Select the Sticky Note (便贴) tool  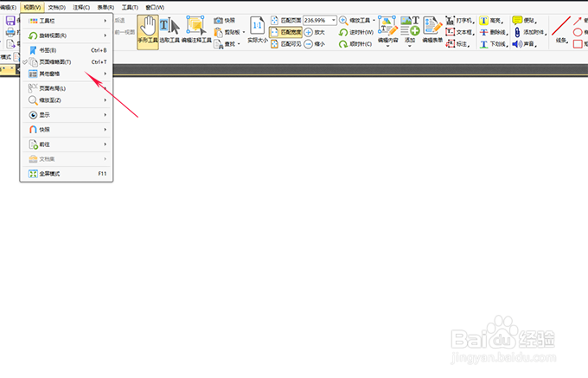tap(524, 20)
